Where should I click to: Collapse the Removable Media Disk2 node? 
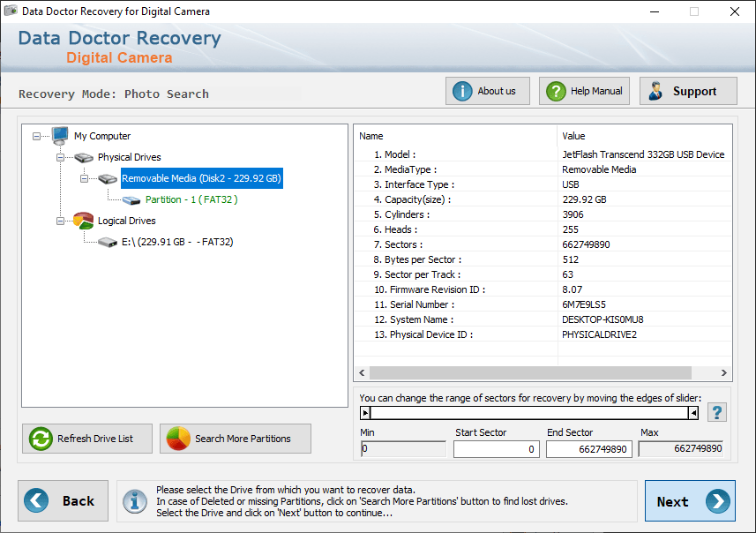(84, 178)
